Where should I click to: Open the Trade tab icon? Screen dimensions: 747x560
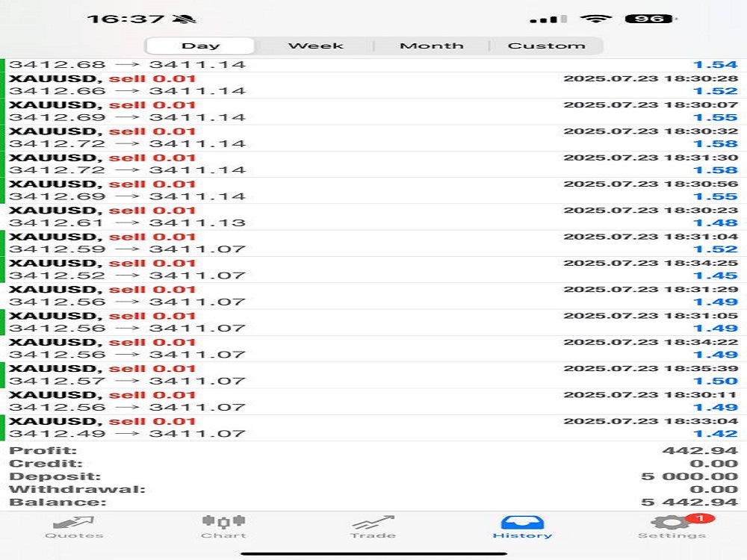click(373, 523)
